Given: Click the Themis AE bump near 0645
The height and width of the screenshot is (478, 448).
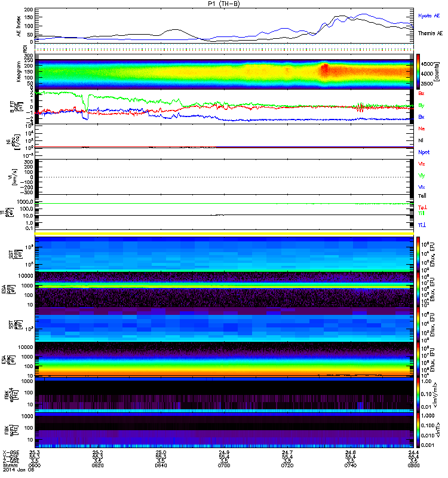Looking at the screenshot, I should pyautogui.click(x=175, y=30).
